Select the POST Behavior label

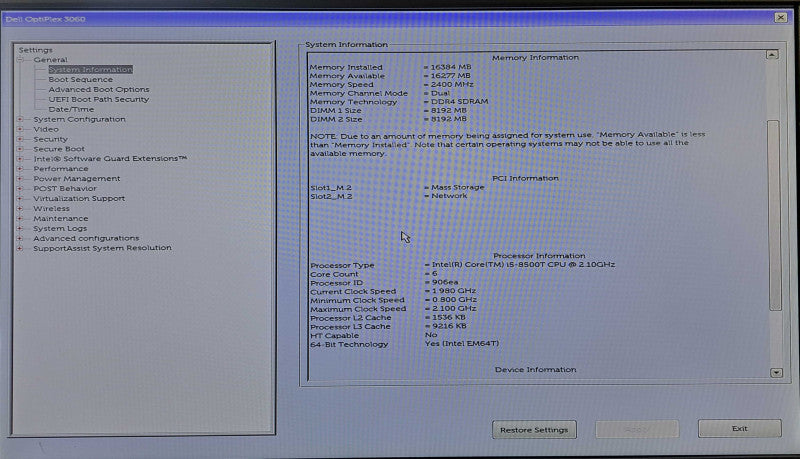pos(65,189)
